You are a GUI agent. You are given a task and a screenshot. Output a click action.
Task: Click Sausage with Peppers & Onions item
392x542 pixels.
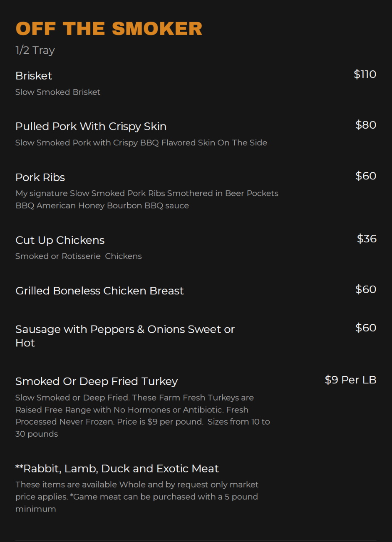tap(125, 336)
